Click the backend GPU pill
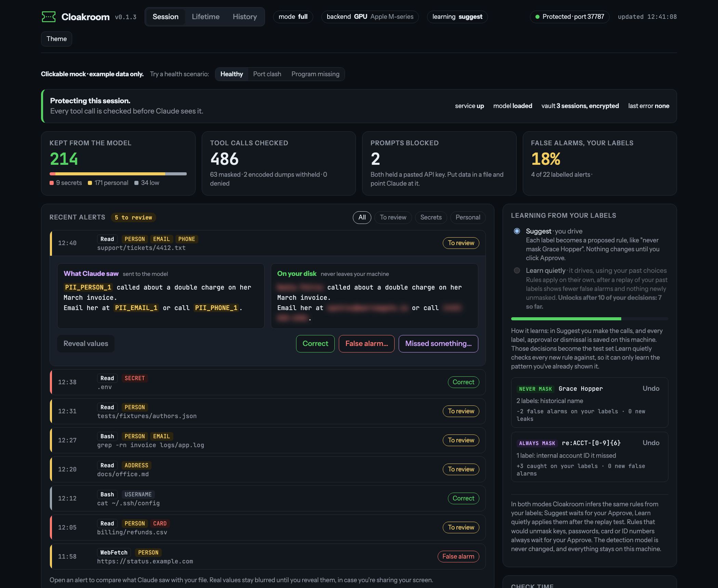 [370, 17]
